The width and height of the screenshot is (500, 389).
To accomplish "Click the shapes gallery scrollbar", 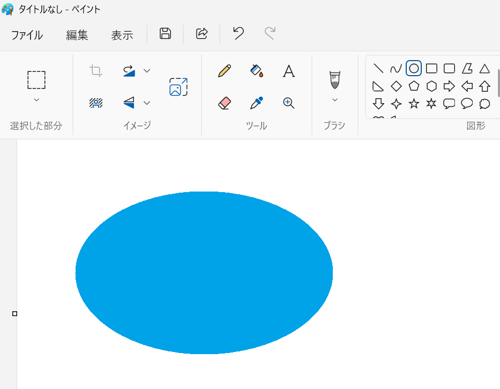I will click(x=498, y=82).
